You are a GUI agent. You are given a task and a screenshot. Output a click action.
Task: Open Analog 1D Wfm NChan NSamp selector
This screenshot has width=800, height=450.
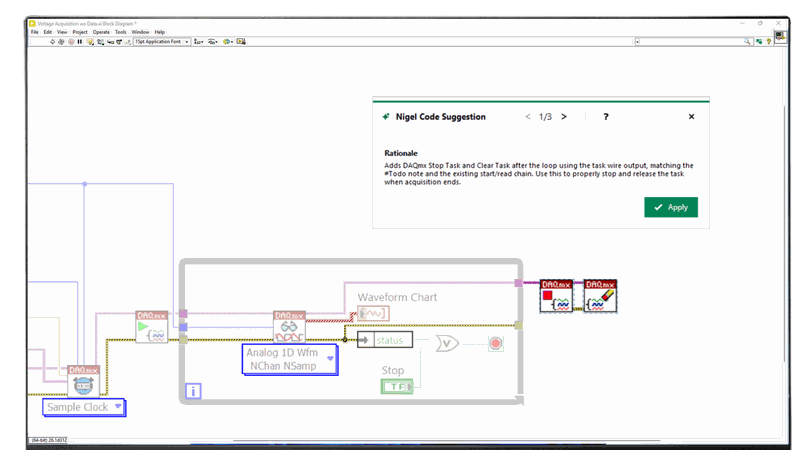290,359
